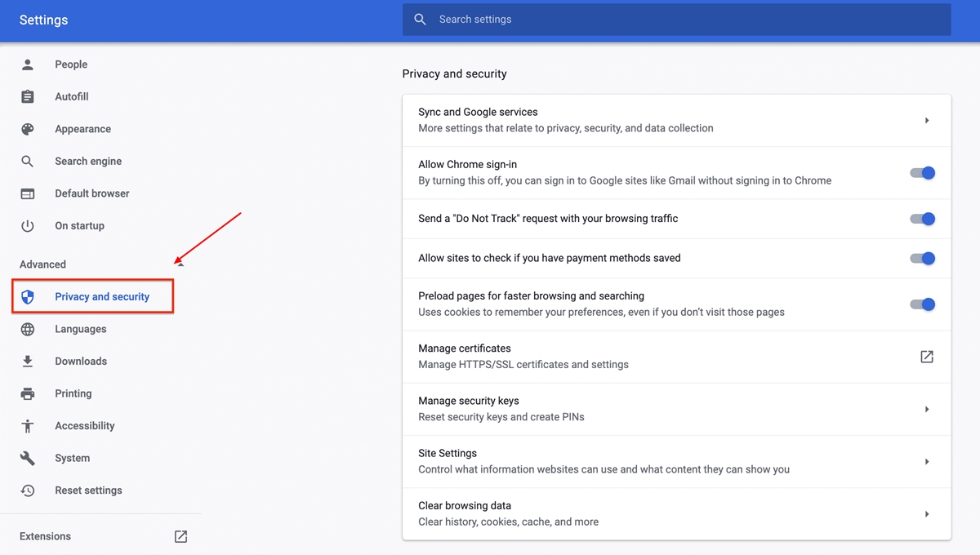This screenshot has height=555, width=980.
Task: Open Manage security keys arrow
Action: (x=927, y=409)
